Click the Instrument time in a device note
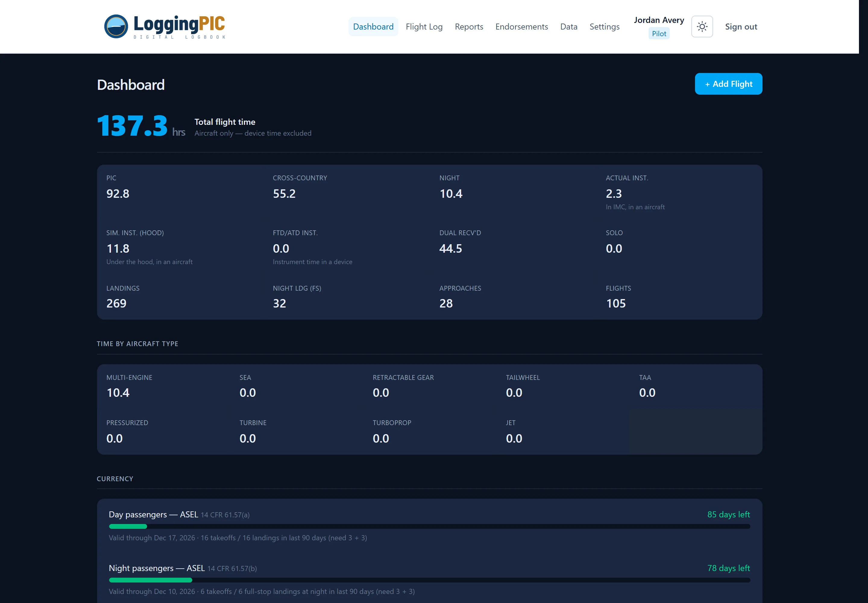Screen dimensions: 868x603 click(312, 262)
